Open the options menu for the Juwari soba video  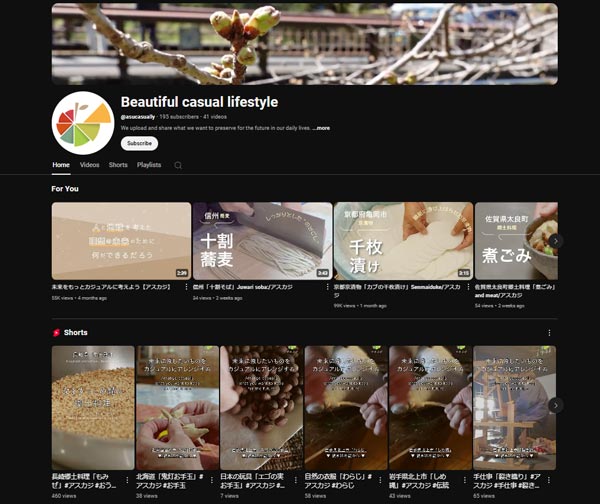(327, 287)
